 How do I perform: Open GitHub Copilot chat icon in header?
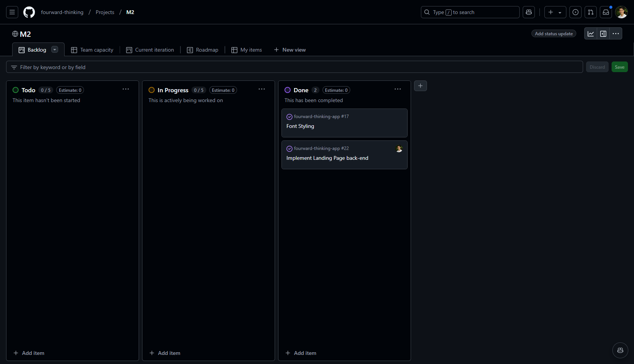click(x=528, y=12)
